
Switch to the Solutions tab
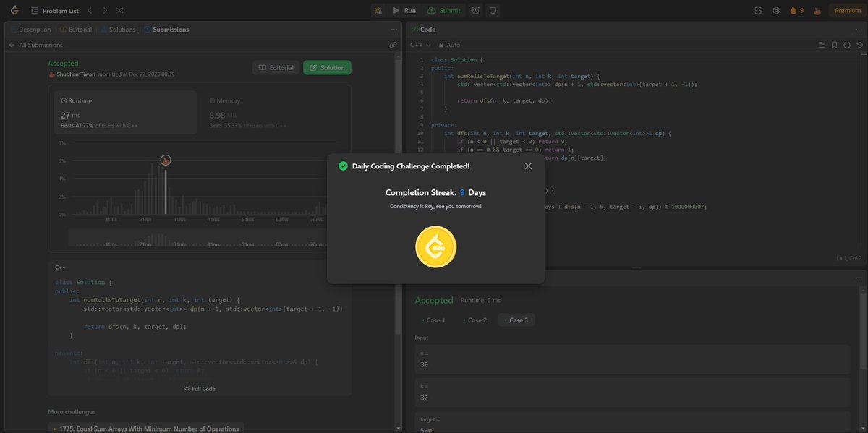(x=118, y=30)
